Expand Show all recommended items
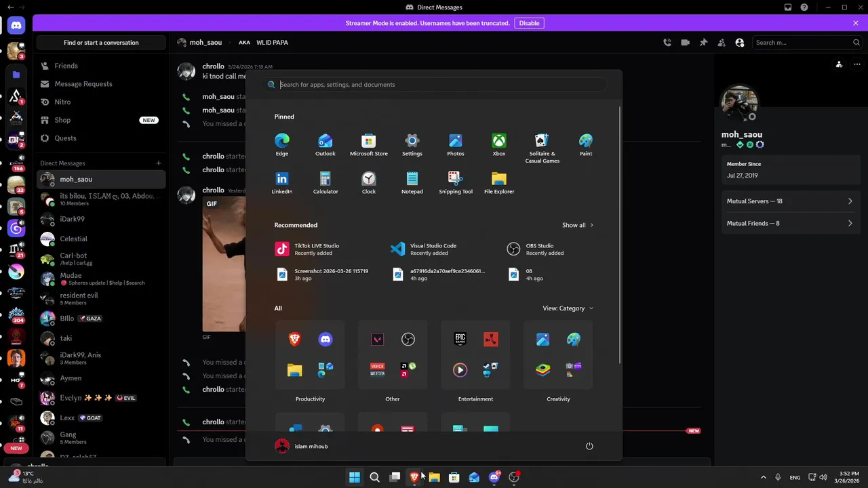Screen dimensions: 868x488 point(578,225)
